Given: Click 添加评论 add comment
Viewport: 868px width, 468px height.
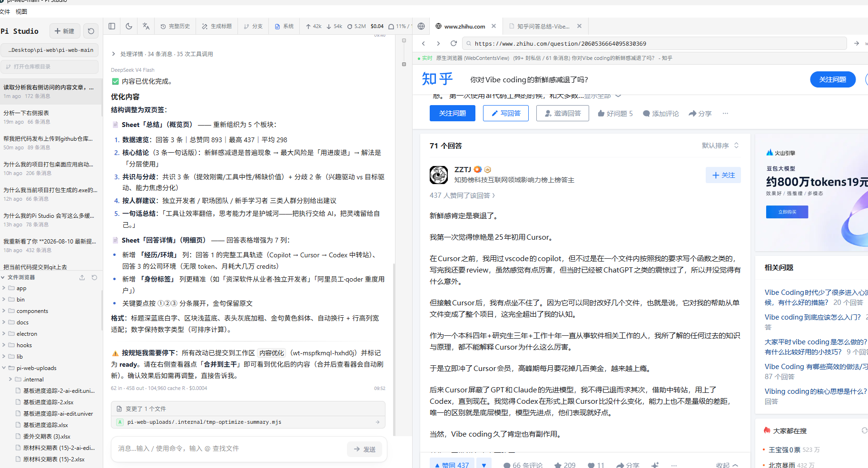Looking at the screenshot, I should (x=661, y=113).
